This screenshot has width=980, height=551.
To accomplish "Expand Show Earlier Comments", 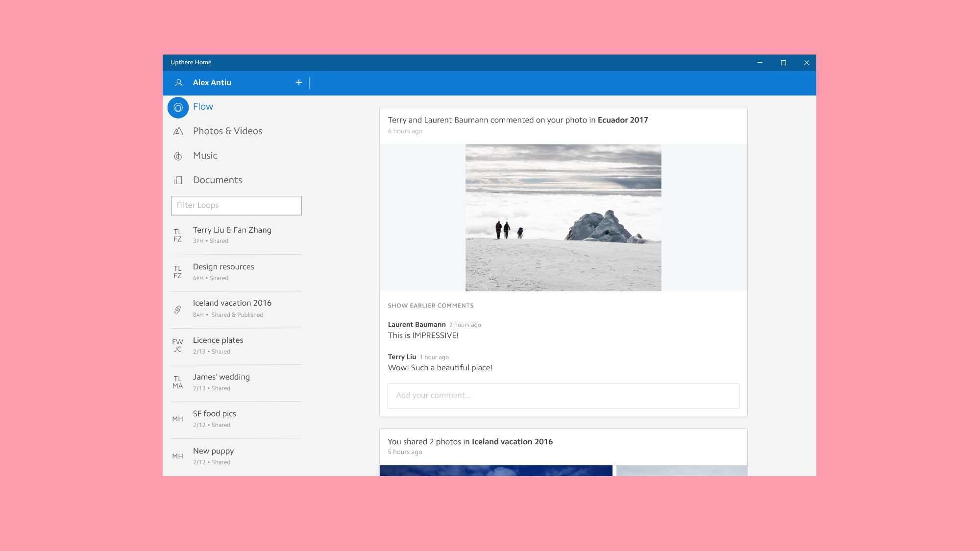I will click(x=430, y=306).
